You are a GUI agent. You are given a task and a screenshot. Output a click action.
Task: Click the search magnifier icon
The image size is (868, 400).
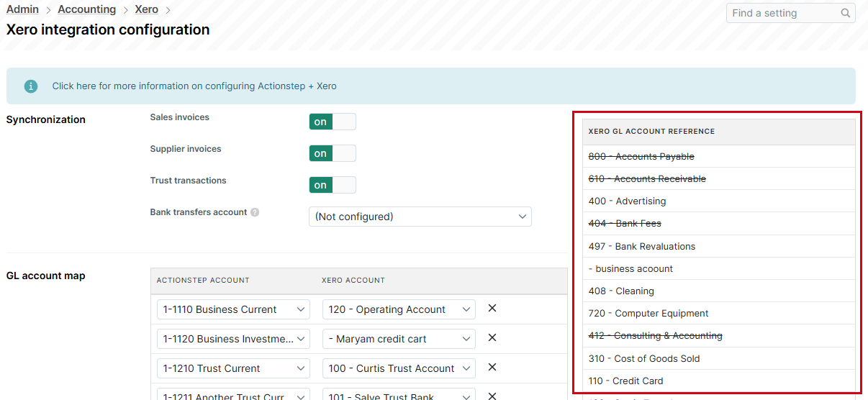click(846, 13)
